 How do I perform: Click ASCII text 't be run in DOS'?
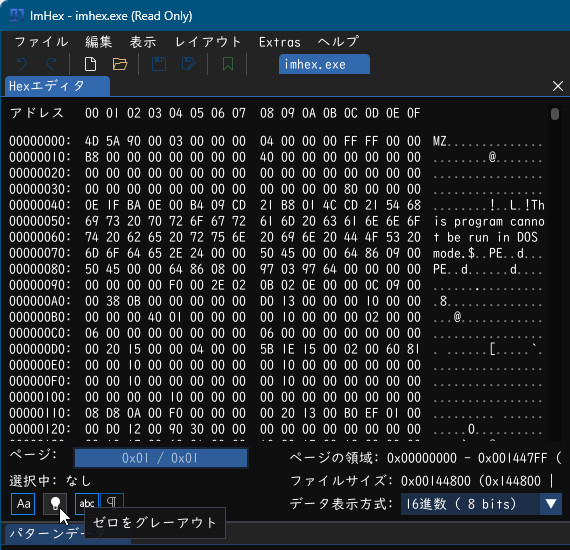(x=485, y=237)
